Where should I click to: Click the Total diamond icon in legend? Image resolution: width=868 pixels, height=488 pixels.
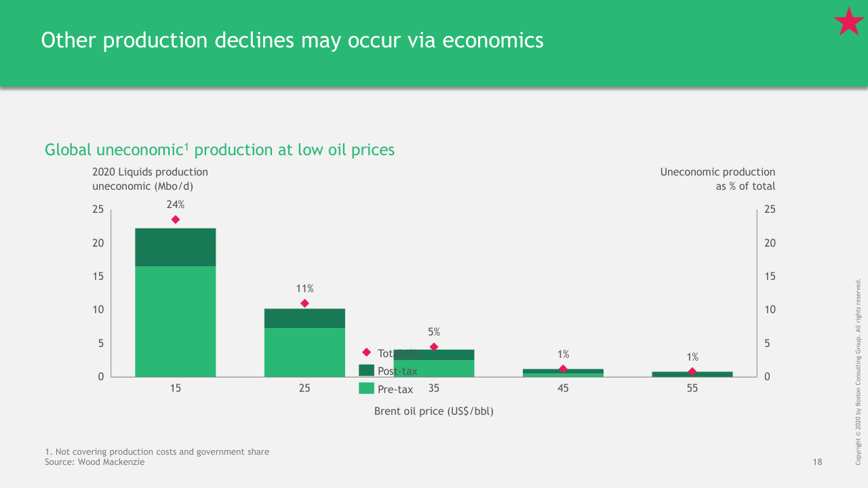pos(366,352)
